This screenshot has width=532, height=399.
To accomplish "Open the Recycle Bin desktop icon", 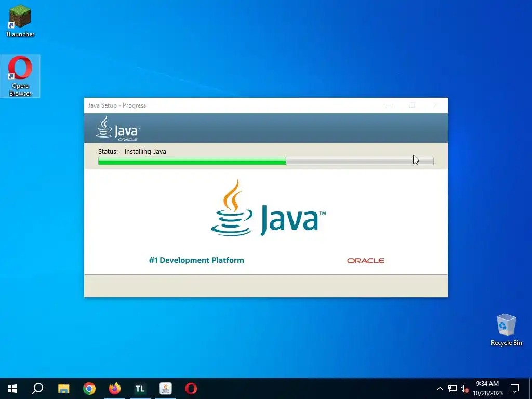I will [506, 330].
